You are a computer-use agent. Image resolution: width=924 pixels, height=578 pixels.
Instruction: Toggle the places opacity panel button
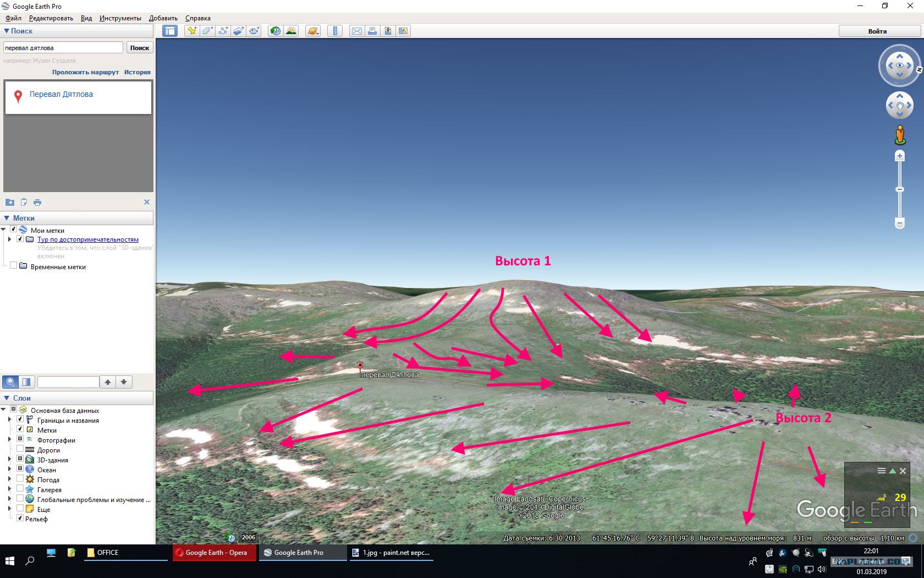click(26, 382)
